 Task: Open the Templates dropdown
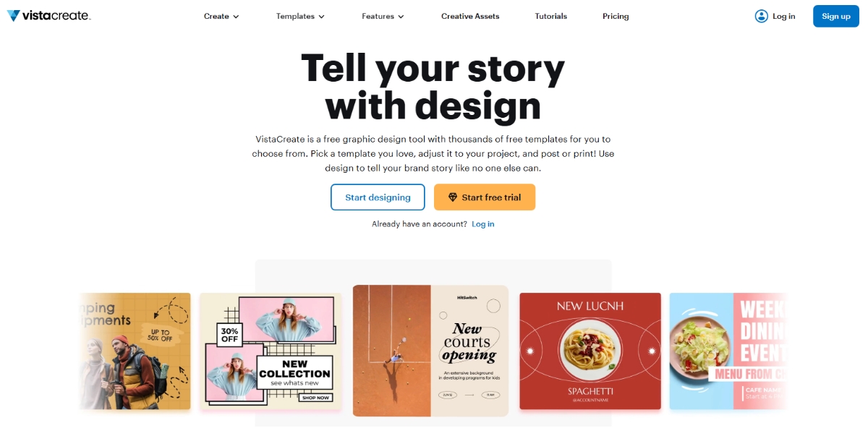[300, 15]
